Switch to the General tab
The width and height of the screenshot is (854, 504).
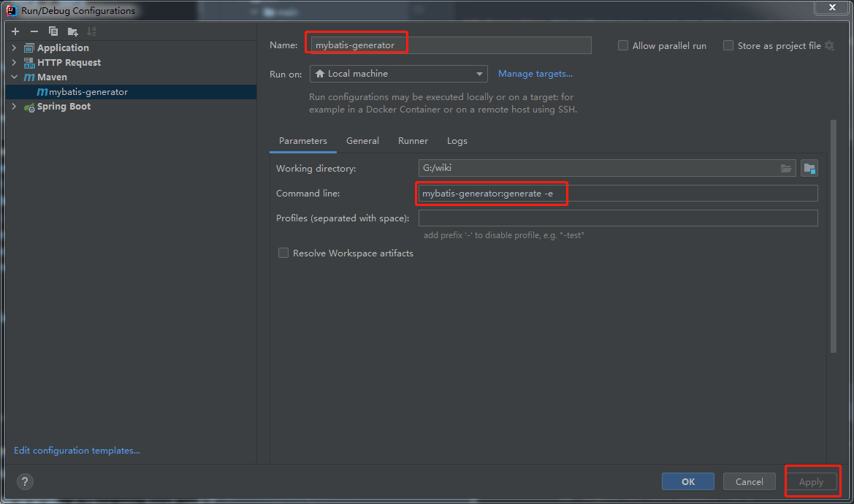pos(362,141)
